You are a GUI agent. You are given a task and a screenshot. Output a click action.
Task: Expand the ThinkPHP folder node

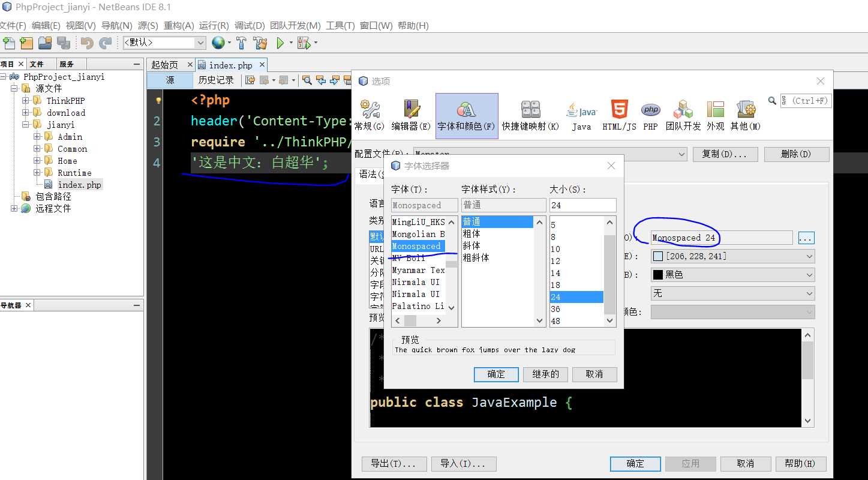coord(26,101)
